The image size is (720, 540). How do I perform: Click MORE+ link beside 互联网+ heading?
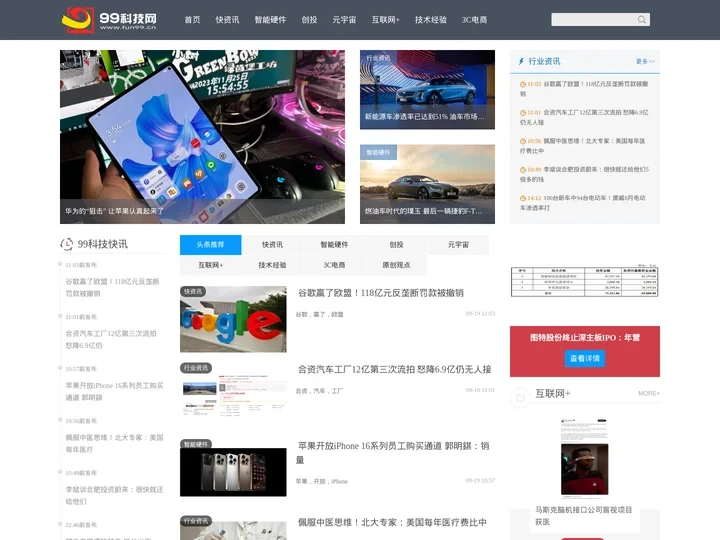[x=649, y=394]
